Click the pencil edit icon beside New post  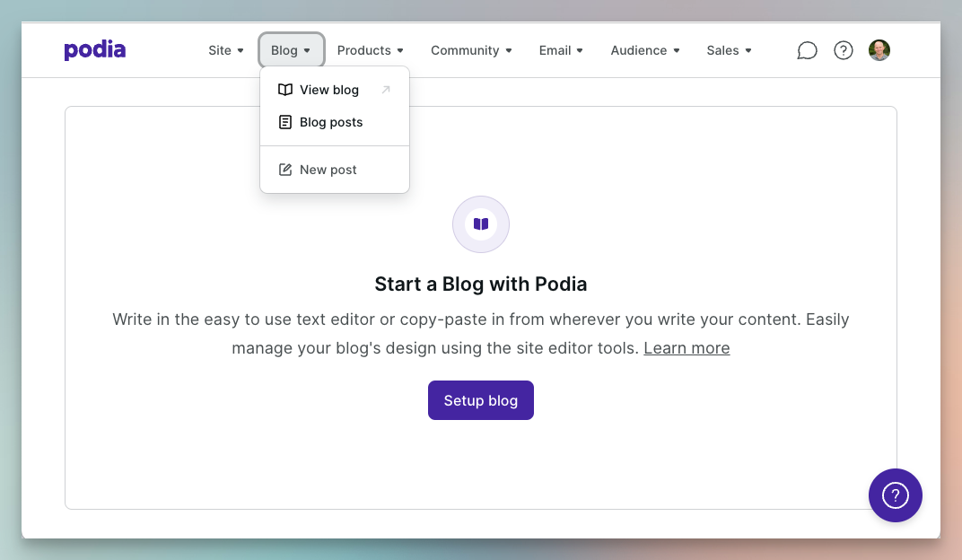[285, 170]
